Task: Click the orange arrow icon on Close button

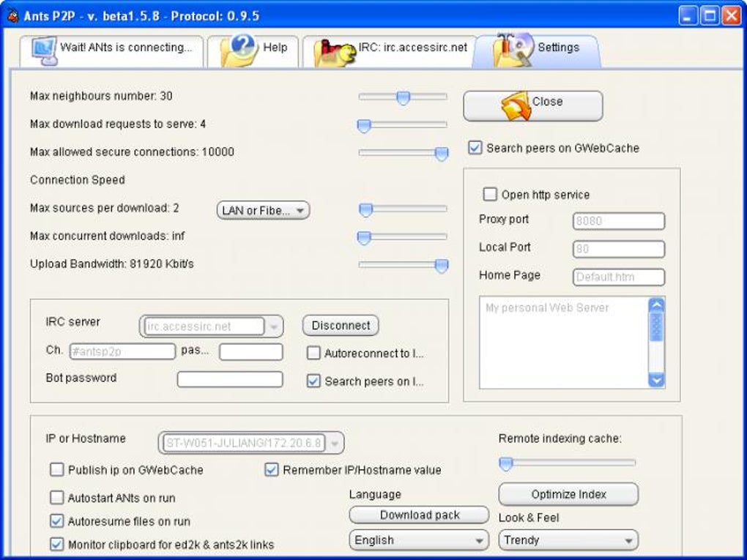Action: pos(516,105)
